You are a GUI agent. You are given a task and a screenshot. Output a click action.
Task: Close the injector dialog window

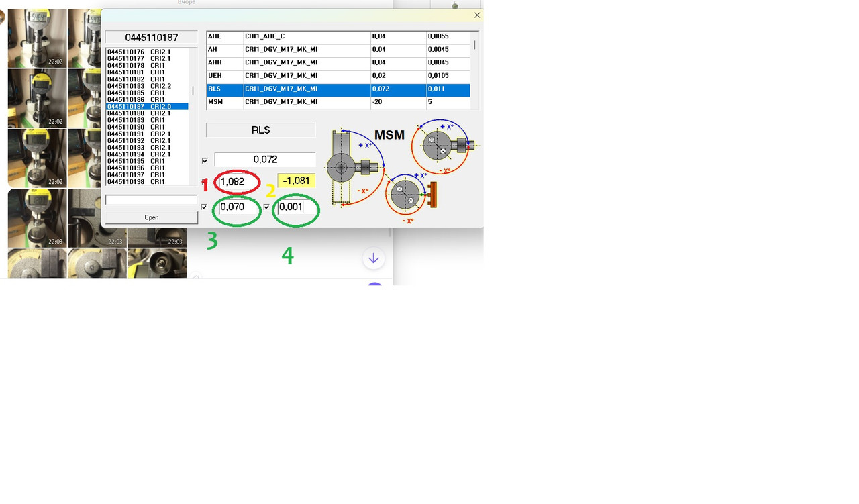pyautogui.click(x=477, y=15)
